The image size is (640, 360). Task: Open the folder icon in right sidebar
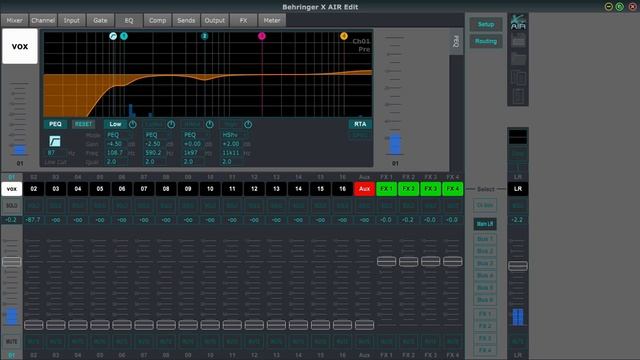click(x=518, y=59)
